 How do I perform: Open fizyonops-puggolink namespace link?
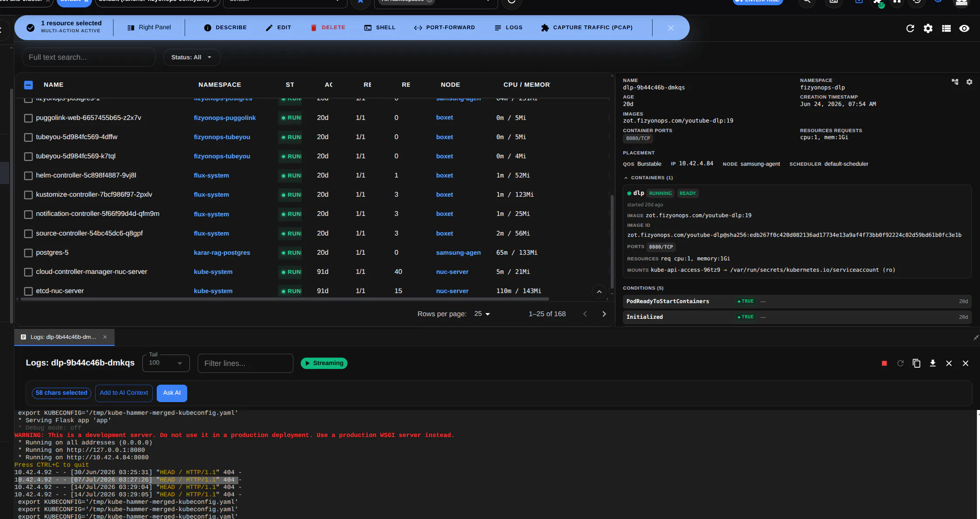click(x=225, y=118)
